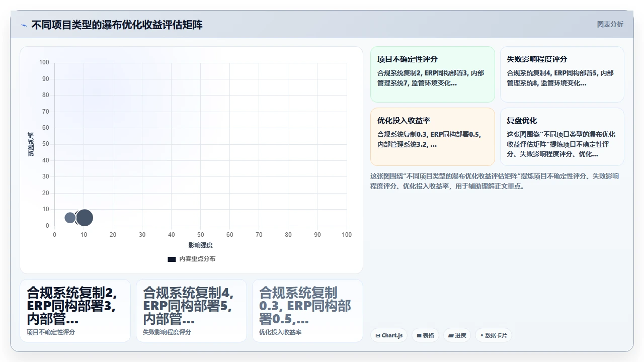Click the Chart.js tag
Viewport: 644px width, 362px height.
tap(389, 335)
